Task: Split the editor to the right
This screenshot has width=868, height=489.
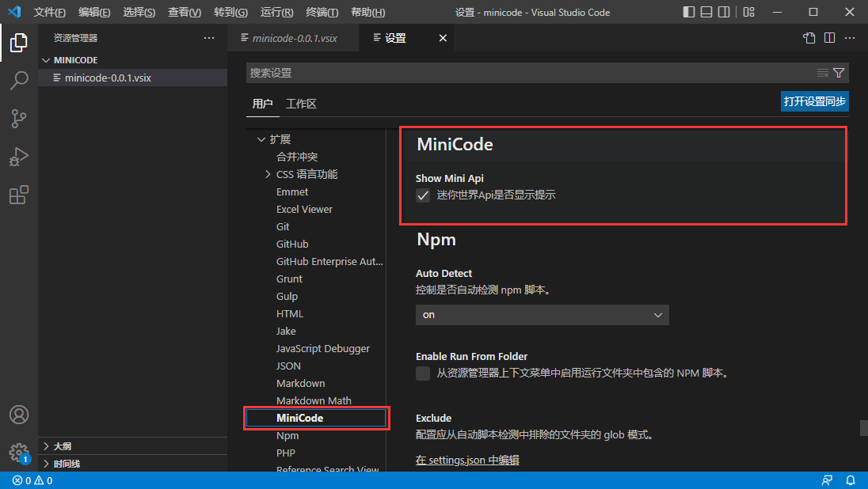Action: tap(829, 38)
